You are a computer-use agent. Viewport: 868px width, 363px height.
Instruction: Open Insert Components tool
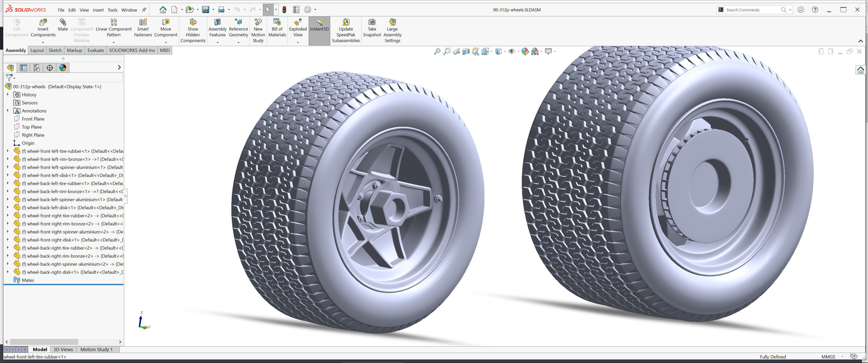coord(43,22)
